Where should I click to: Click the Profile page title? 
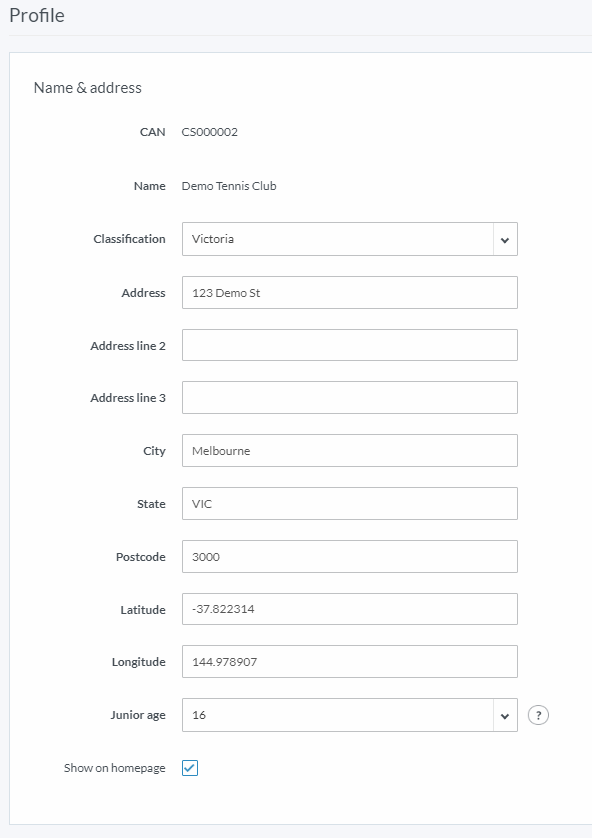(37, 15)
